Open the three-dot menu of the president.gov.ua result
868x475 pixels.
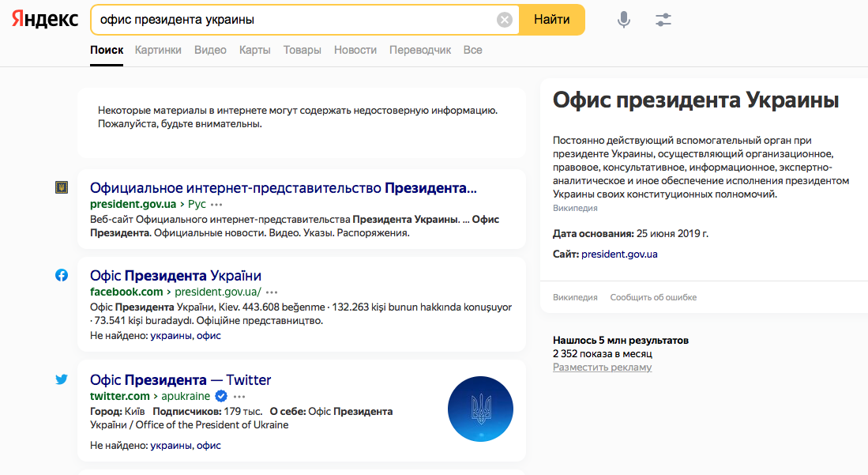[x=216, y=204]
